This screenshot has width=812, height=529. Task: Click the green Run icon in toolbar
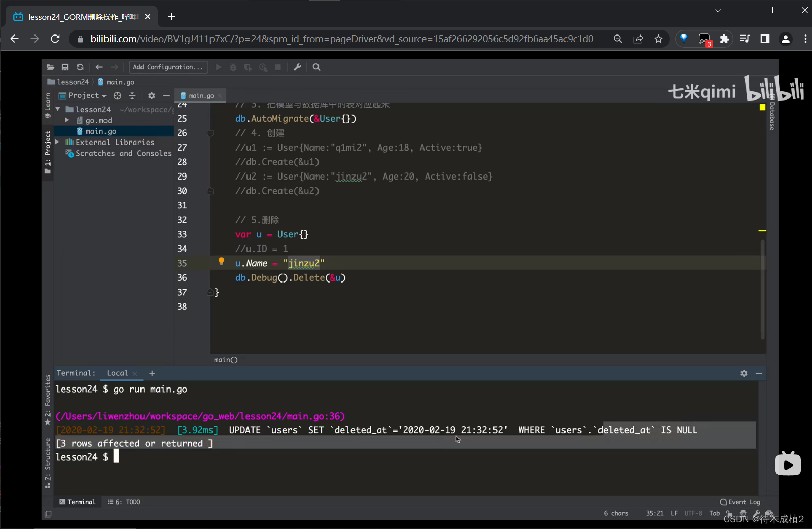pyautogui.click(x=219, y=67)
